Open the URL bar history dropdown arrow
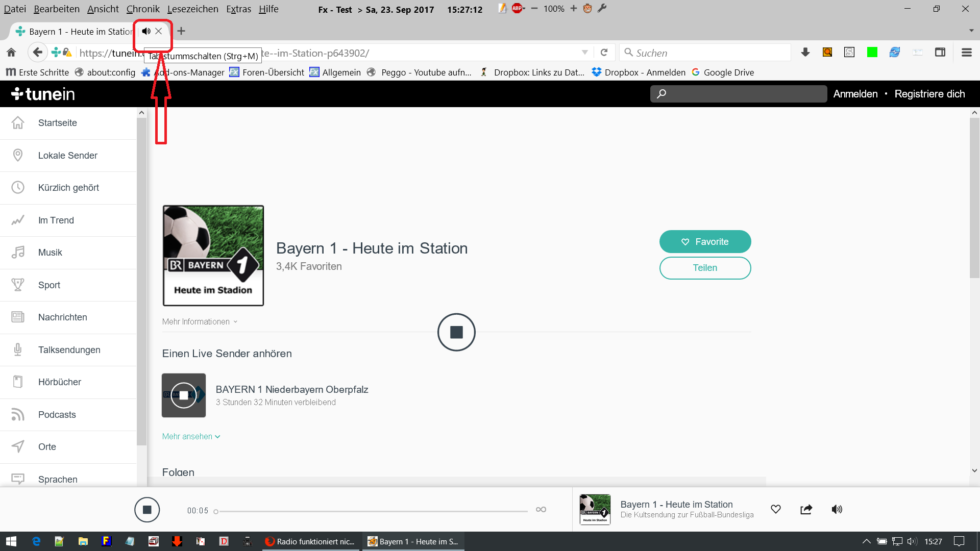Image resolution: width=980 pixels, height=551 pixels. [x=585, y=53]
